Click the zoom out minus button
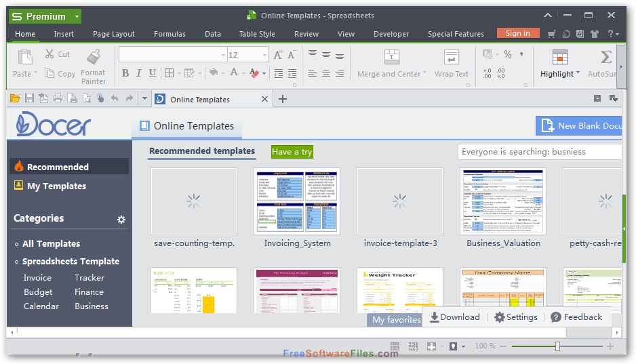Viewport: 636px width, 364px height. 503,346
